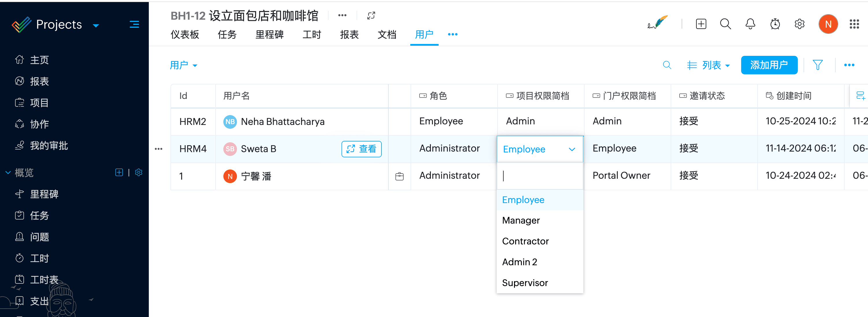The width and height of the screenshot is (868, 317).
Task: Click the user list search magnifier
Action: (x=667, y=65)
